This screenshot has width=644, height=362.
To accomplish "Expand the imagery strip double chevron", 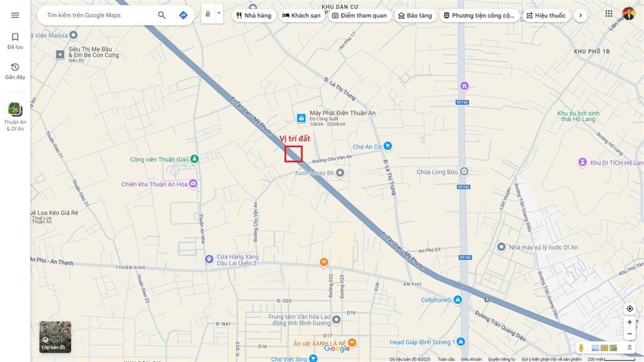I will pyautogui.click(x=630, y=348).
